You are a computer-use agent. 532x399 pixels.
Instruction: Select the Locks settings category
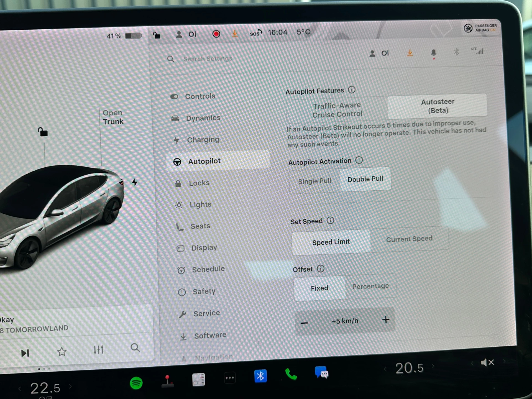pos(199,183)
